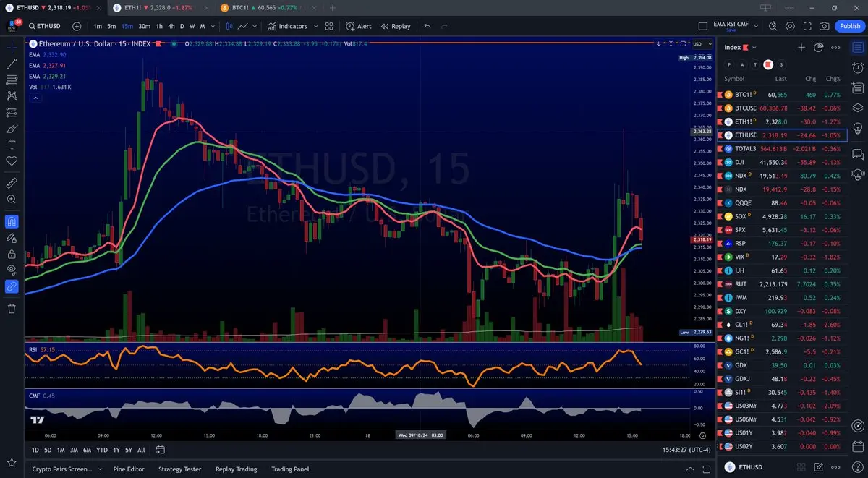Viewport: 868px width, 478px height.
Task: Open watchlist advanced view pie icon
Action: coord(819,47)
